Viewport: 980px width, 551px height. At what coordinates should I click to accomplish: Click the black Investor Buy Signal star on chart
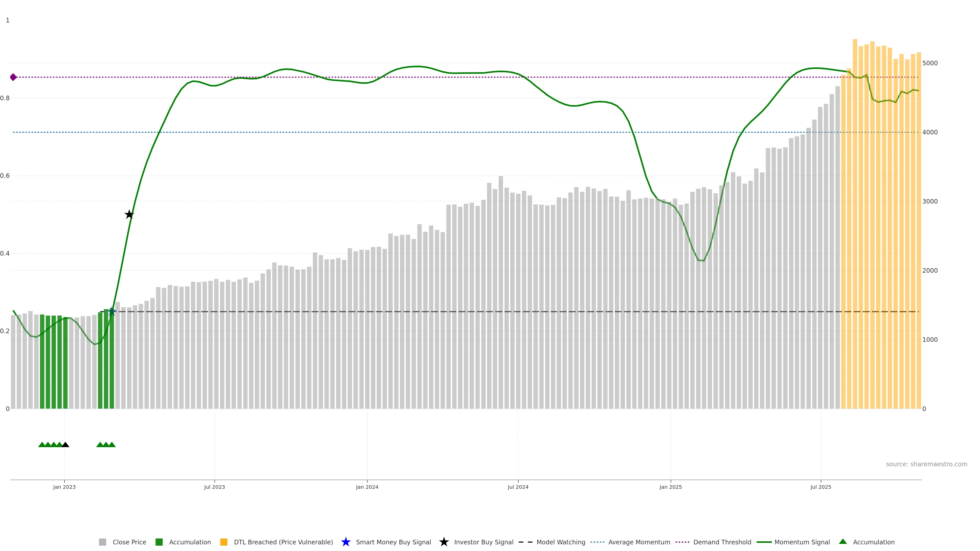tap(129, 215)
